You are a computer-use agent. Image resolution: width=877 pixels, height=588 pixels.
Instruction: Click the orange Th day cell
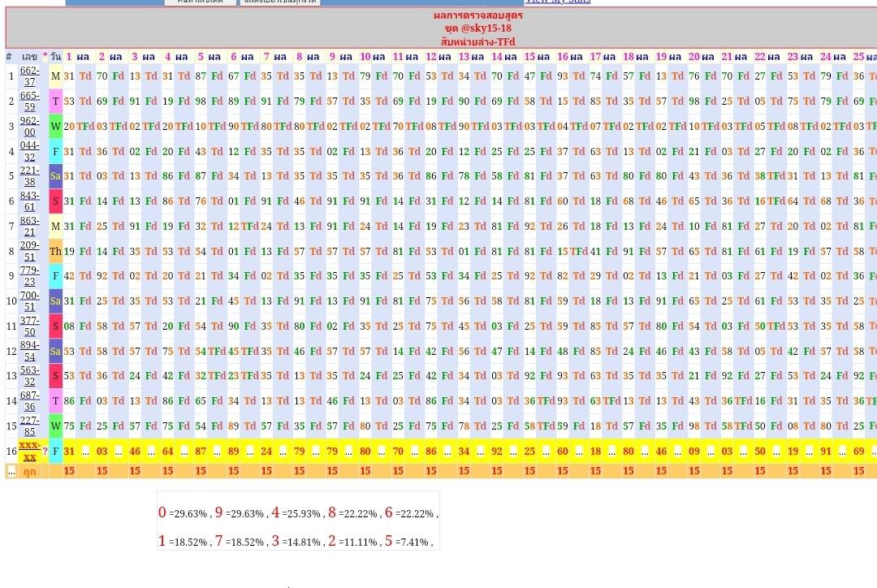point(55,252)
